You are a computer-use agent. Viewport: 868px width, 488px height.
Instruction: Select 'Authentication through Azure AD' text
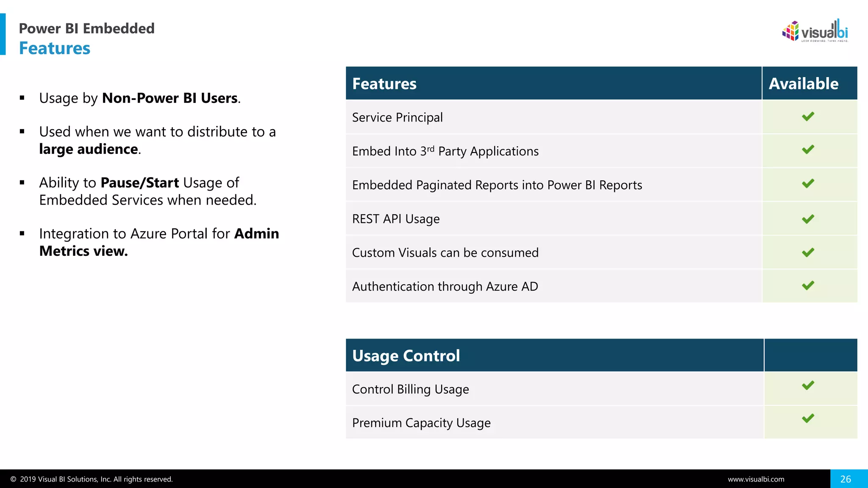445,286
